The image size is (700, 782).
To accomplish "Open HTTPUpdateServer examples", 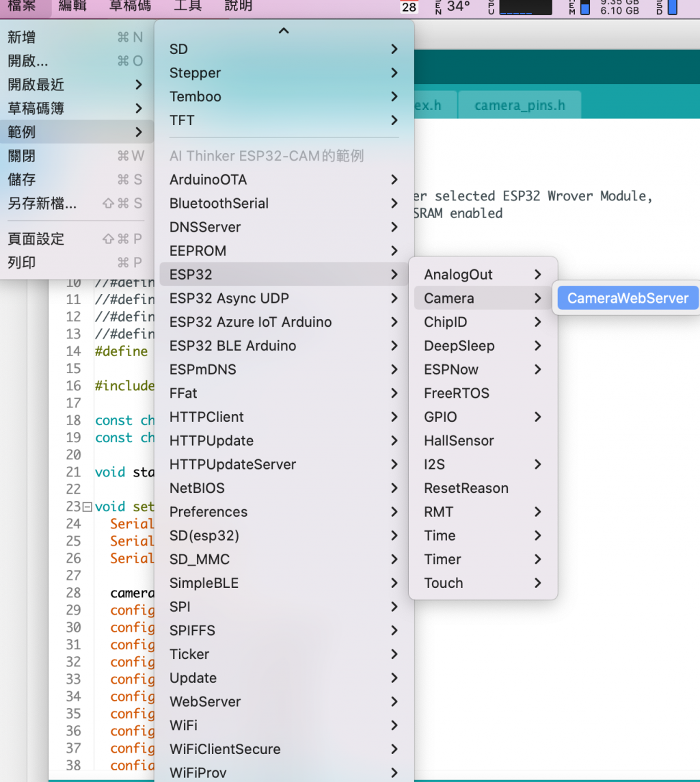I will tap(284, 464).
